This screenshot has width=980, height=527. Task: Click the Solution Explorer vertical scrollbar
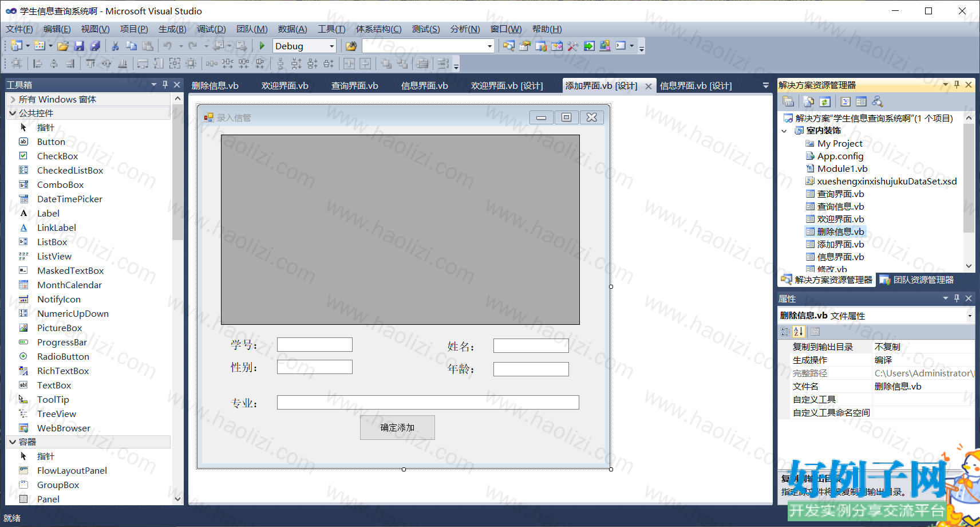(x=969, y=192)
